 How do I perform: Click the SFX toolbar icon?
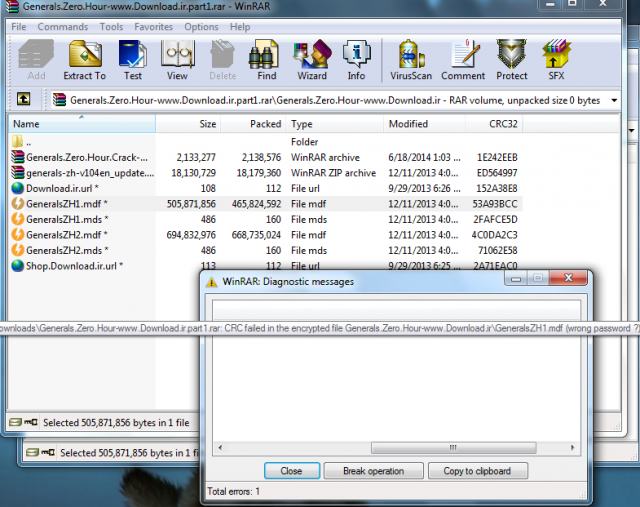(x=555, y=59)
